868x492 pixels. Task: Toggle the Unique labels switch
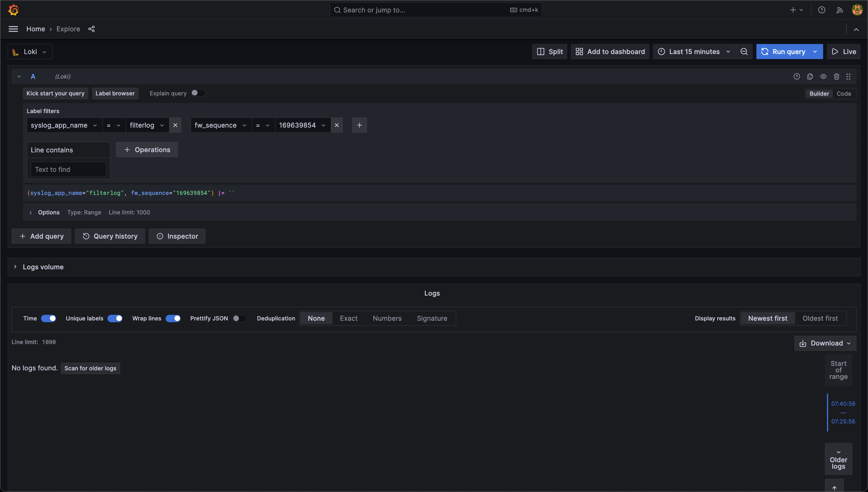pyautogui.click(x=115, y=318)
